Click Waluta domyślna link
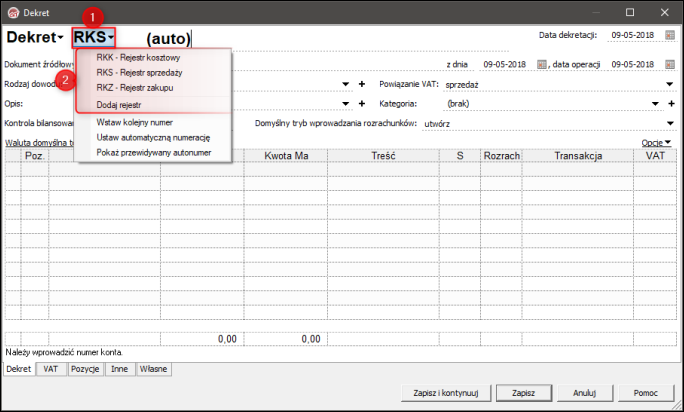This screenshot has height=412, width=684. pos(39,143)
